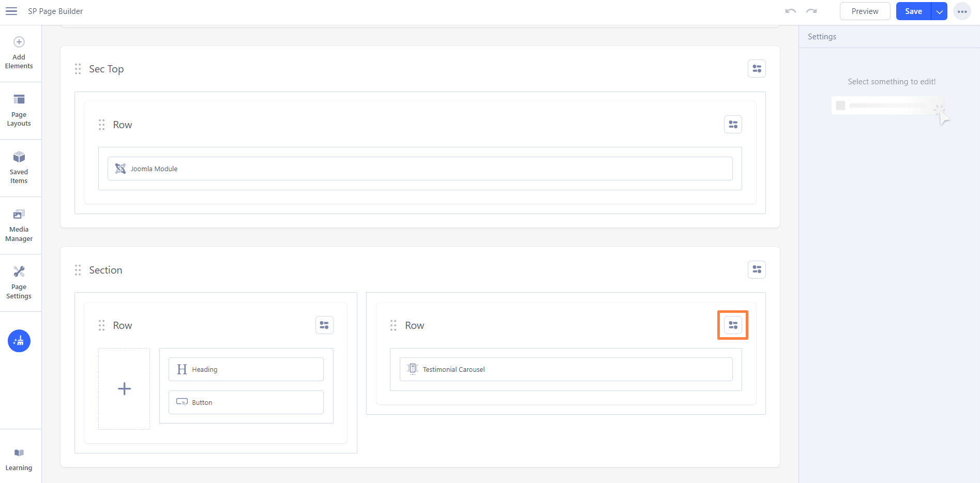Image resolution: width=980 pixels, height=483 pixels.
Task: Open options for Row with Testimonial Carousel
Action: coord(733,325)
